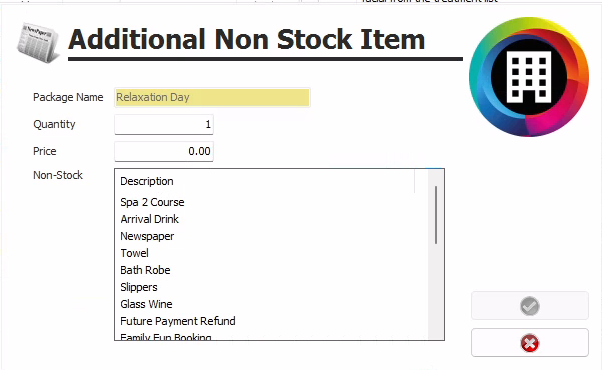Choose the Newspaper list entry
Screen dimensions: 602x370
pos(147,236)
